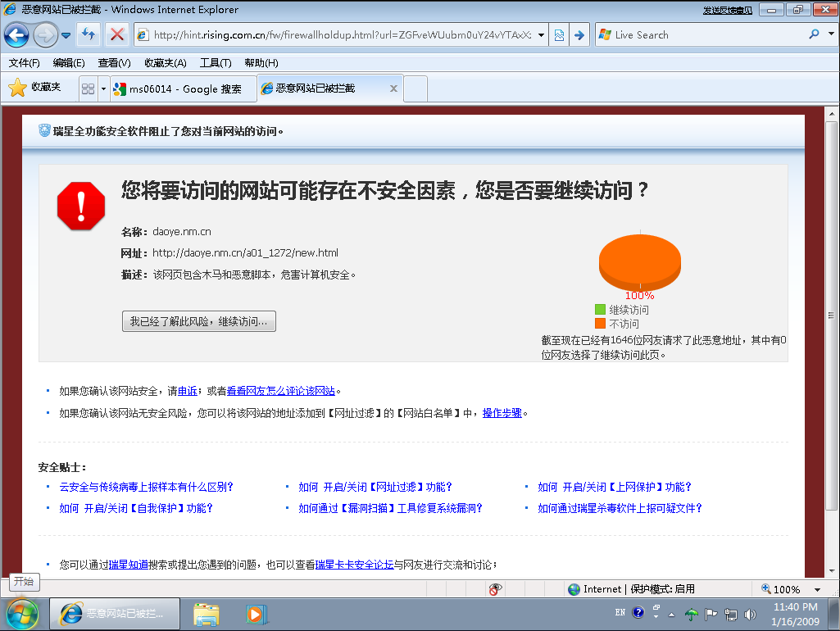This screenshot has height=631, width=840.
Task: Click the Rising shield icon in header
Action: 44,130
